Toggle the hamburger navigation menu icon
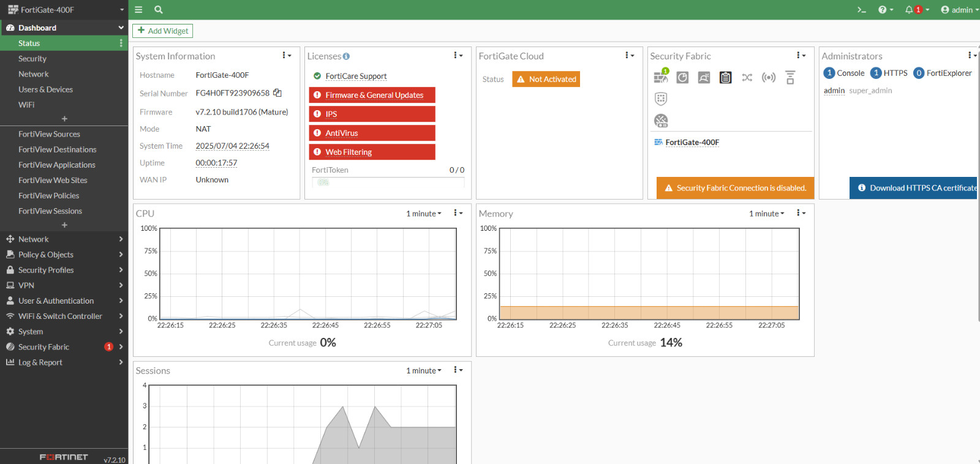 click(x=138, y=10)
